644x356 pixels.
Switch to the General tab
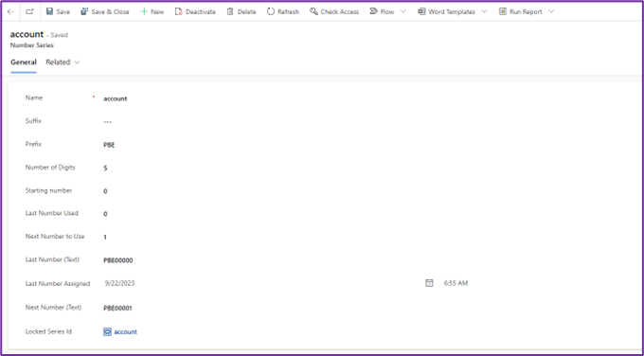point(24,62)
